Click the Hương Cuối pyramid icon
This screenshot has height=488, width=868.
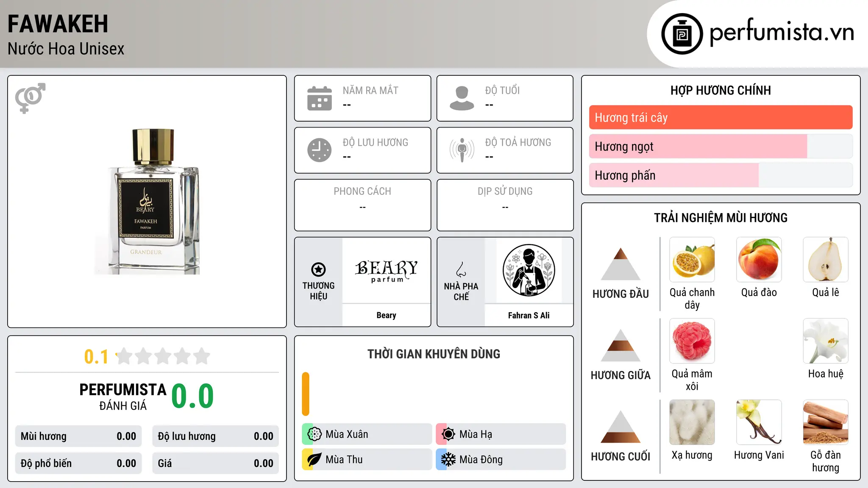(620, 427)
